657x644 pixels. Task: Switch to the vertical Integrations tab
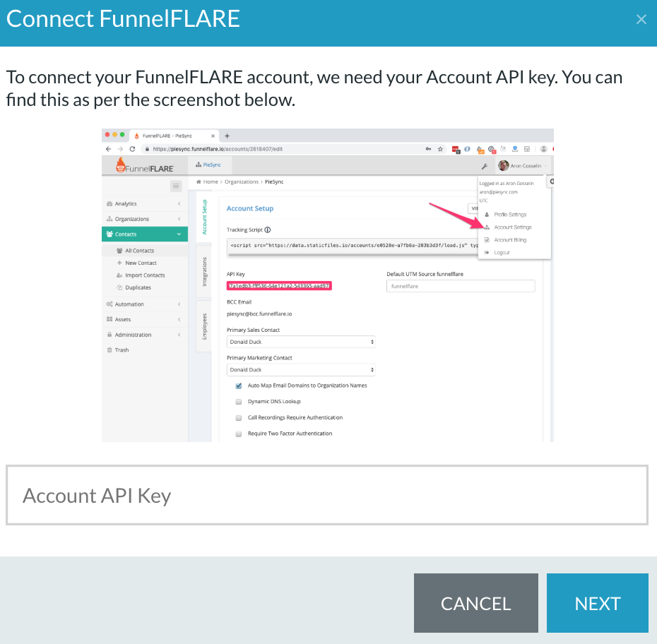pos(204,272)
